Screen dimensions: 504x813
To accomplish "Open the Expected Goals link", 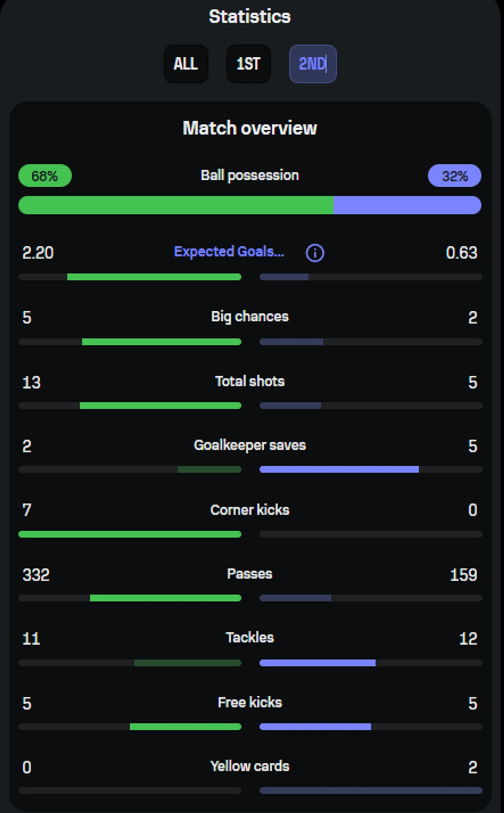I will click(229, 252).
